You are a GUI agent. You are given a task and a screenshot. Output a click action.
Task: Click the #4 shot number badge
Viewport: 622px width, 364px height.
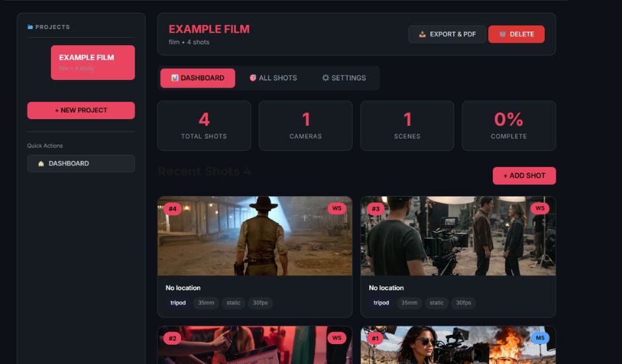click(x=172, y=209)
